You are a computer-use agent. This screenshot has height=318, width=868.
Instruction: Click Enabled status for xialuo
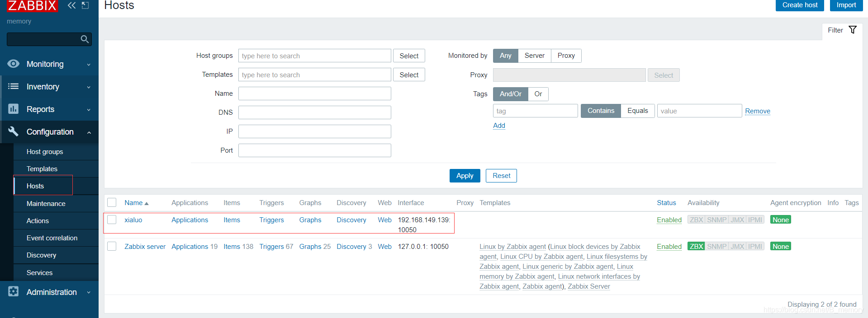click(669, 220)
